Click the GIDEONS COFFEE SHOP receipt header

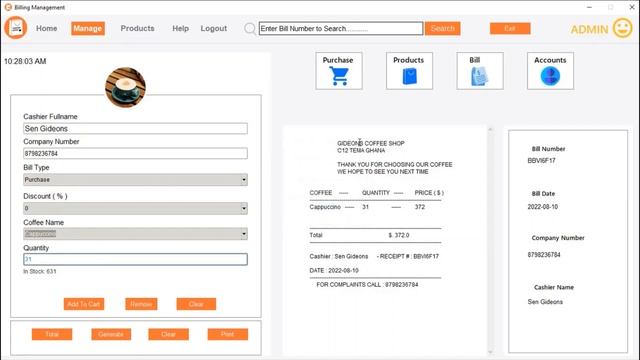point(371,143)
